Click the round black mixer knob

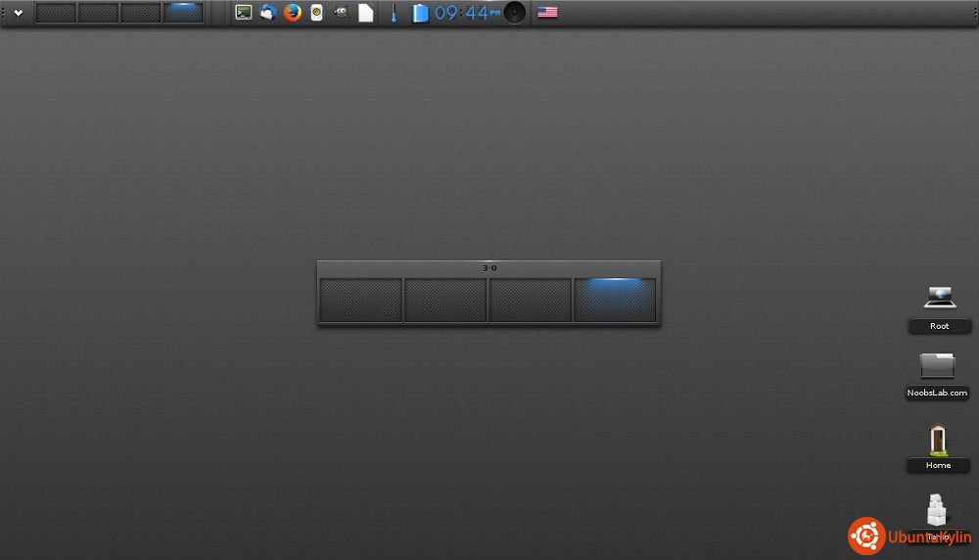click(x=515, y=13)
